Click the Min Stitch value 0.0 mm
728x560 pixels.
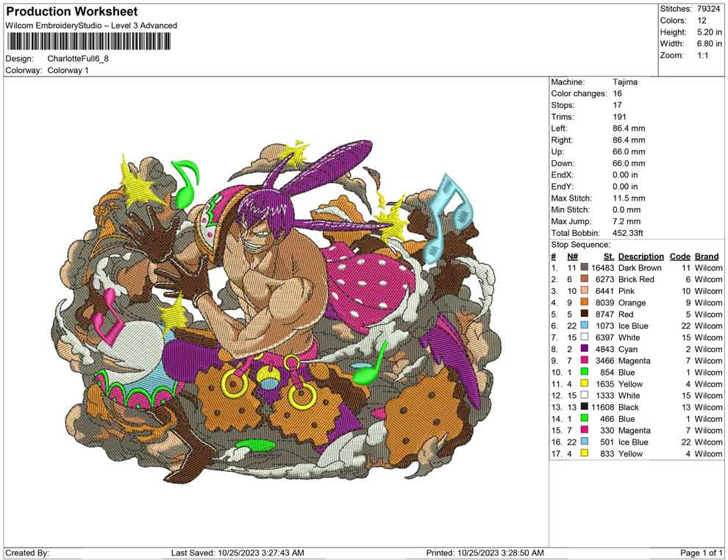(x=627, y=209)
